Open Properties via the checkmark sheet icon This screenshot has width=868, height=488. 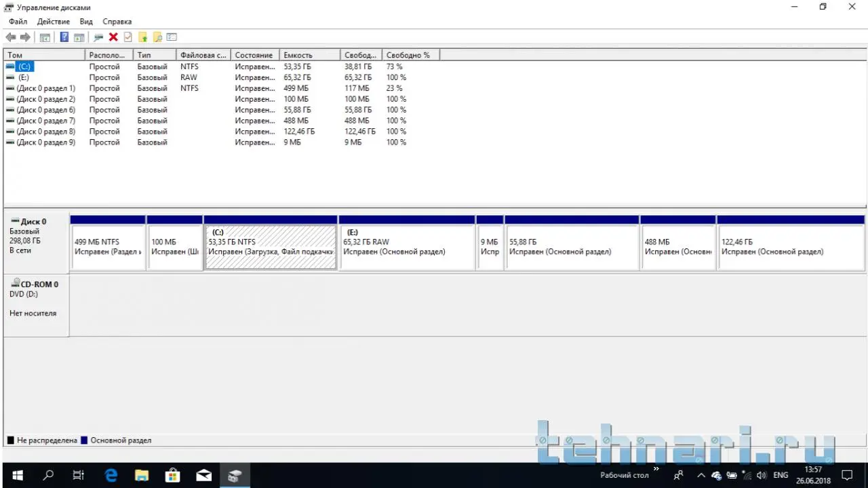click(x=127, y=37)
